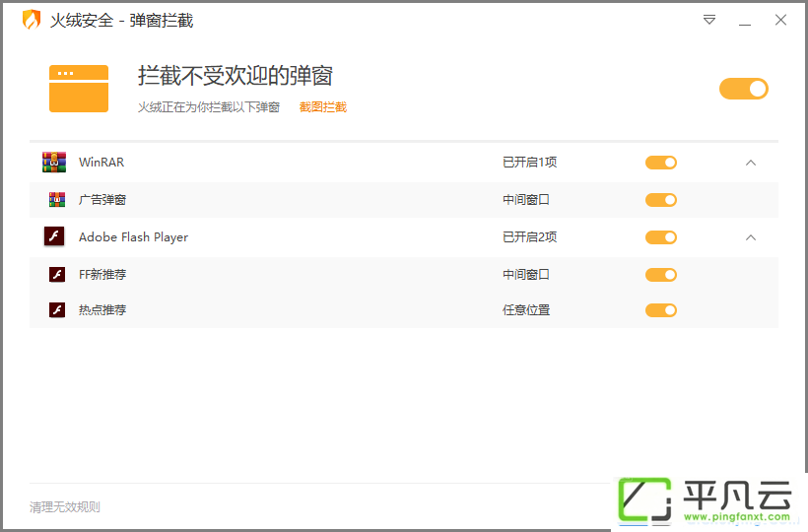The image size is (808, 532).
Task: Switch off FF新推荐 blocking
Action: [661, 275]
